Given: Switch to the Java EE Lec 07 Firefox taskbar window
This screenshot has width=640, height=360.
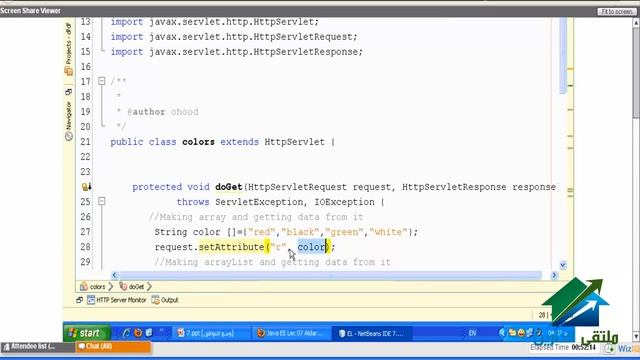Looking at the screenshot, I should [x=291, y=333].
